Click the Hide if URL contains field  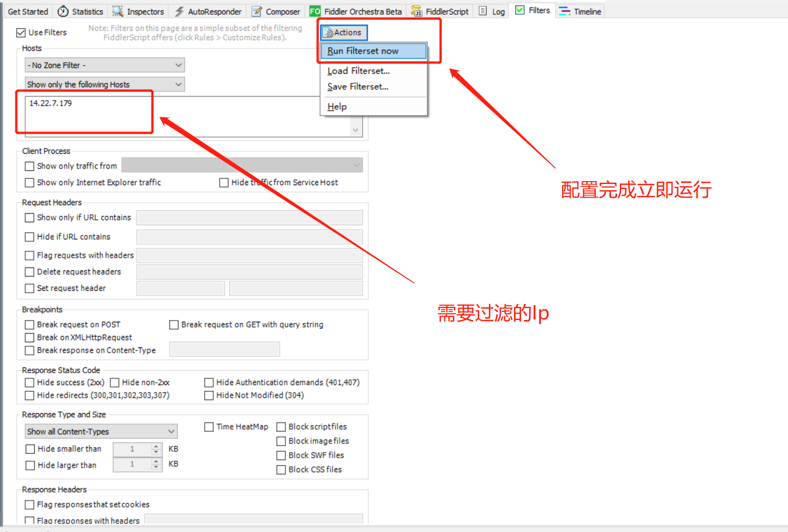tap(249, 237)
